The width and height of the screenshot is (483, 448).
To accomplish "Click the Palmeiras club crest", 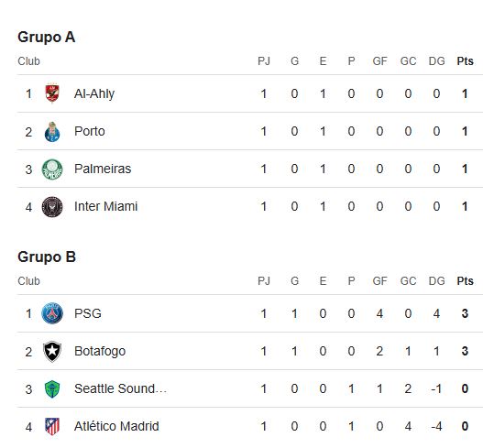I will [x=52, y=169].
